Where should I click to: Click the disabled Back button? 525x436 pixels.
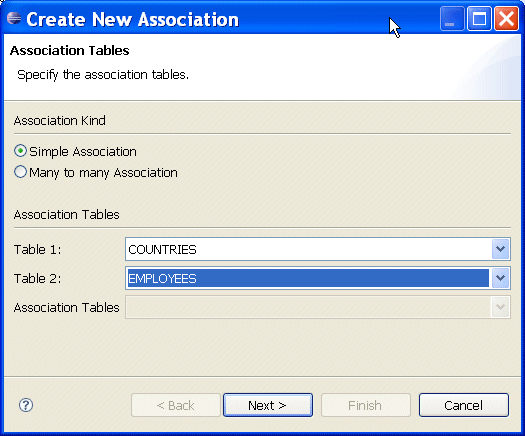coord(176,405)
